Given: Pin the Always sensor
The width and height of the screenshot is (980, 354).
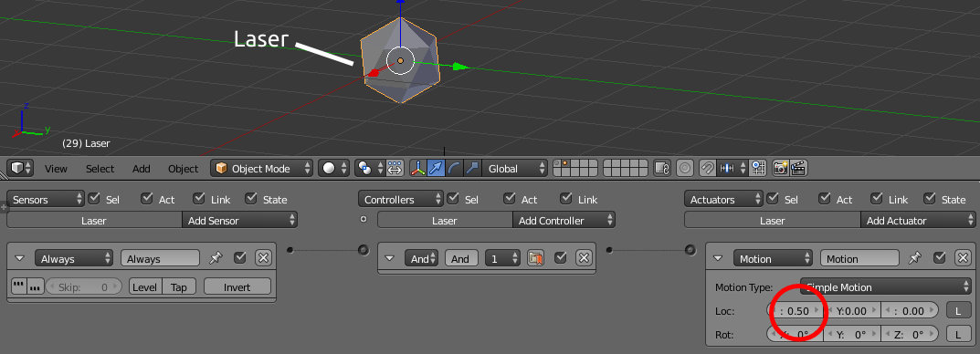Looking at the screenshot, I should point(216,258).
